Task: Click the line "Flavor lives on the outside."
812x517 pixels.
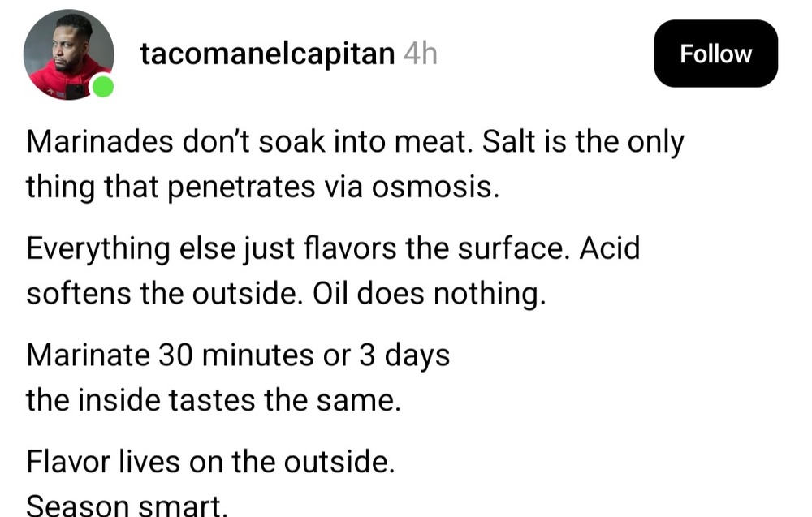Action: point(210,463)
